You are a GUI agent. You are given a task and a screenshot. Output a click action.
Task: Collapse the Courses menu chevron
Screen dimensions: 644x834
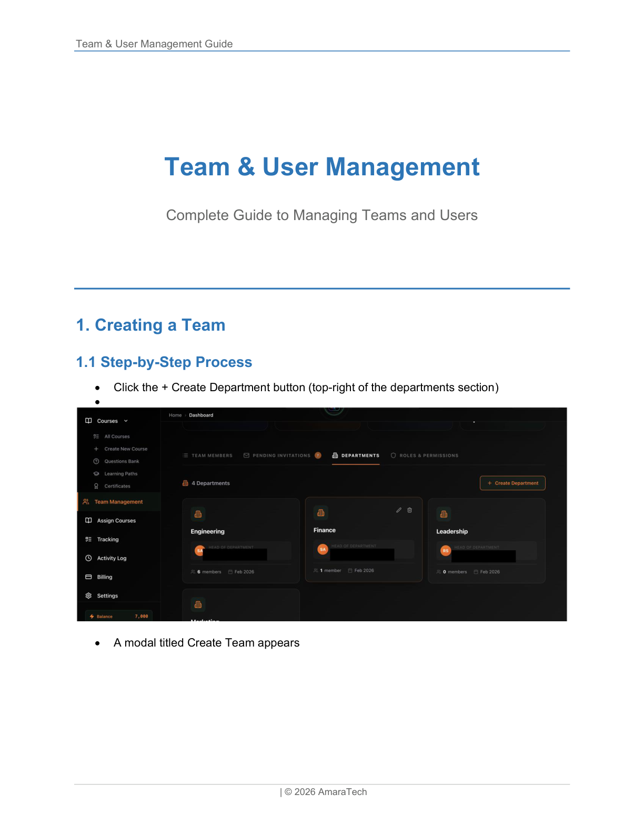[126, 421]
